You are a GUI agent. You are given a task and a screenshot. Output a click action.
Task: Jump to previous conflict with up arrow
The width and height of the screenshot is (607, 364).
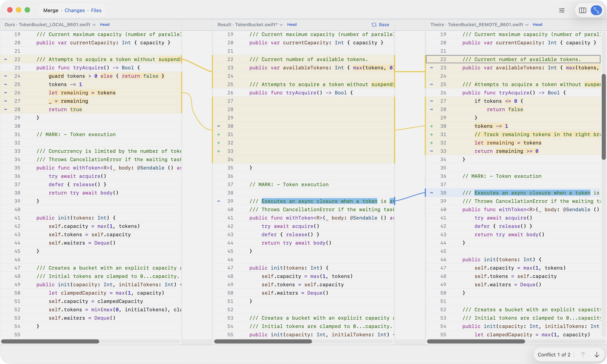coord(583,355)
